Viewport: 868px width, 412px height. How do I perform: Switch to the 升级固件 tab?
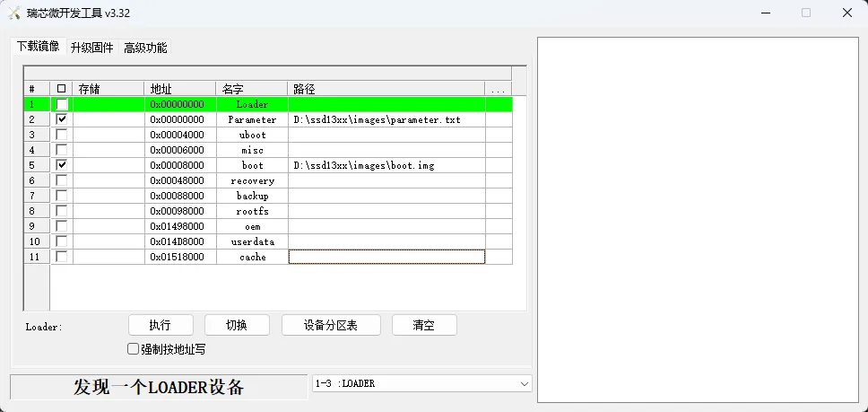91,48
